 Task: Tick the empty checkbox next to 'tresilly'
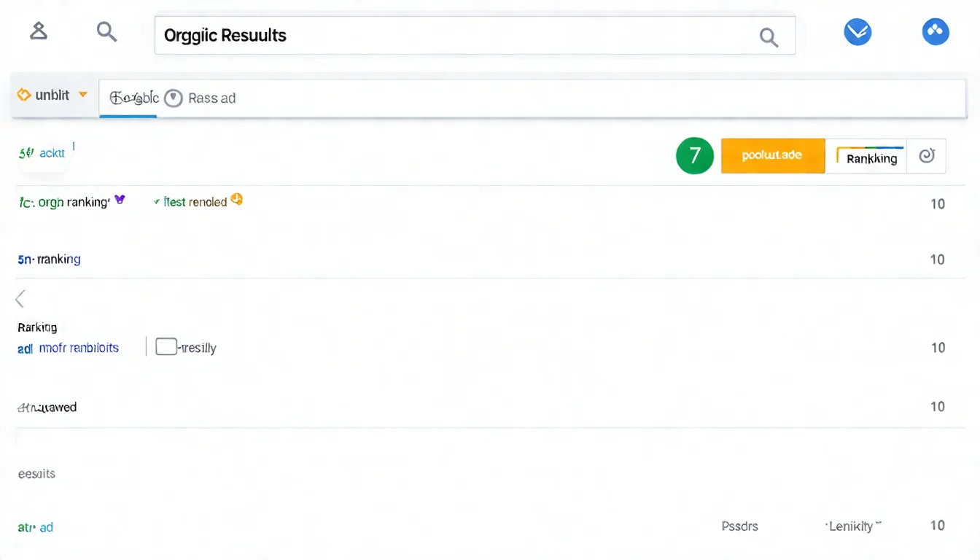coord(166,347)
